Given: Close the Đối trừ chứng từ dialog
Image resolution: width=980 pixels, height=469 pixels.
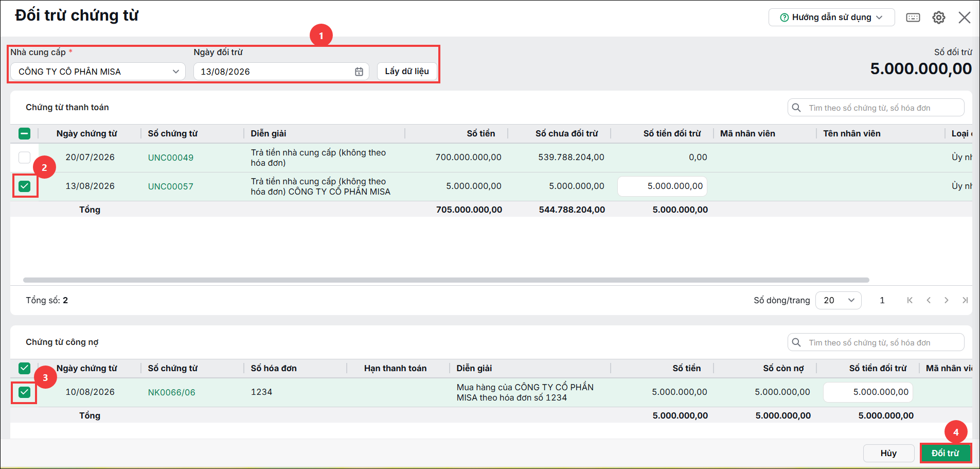Looking at the screenshot, I should pos(965,18).
